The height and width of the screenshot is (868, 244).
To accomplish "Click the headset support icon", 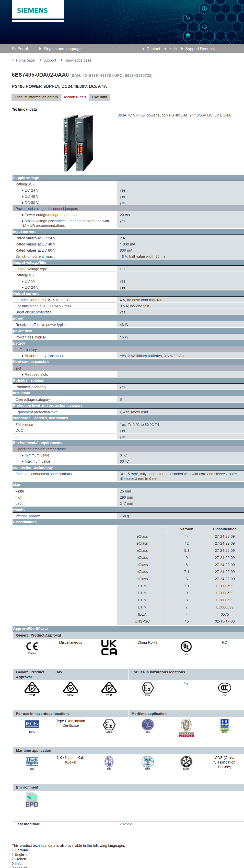I will (204, 27).
